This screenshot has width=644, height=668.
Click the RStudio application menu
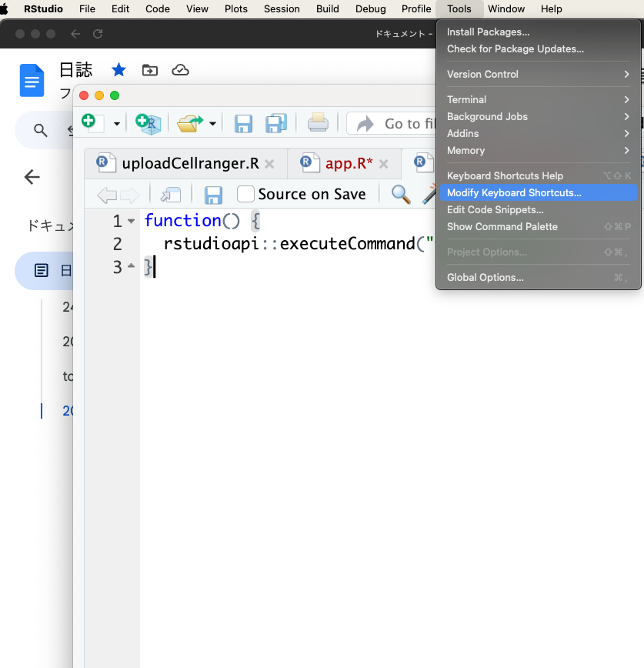43,9
